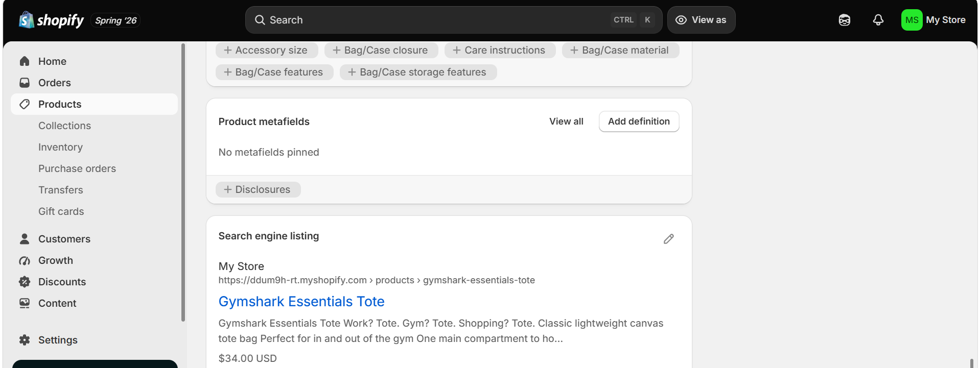Viewport: 980px width, 368px height.
Task: Open Growth in sidebar
Action: pos(94,260)
